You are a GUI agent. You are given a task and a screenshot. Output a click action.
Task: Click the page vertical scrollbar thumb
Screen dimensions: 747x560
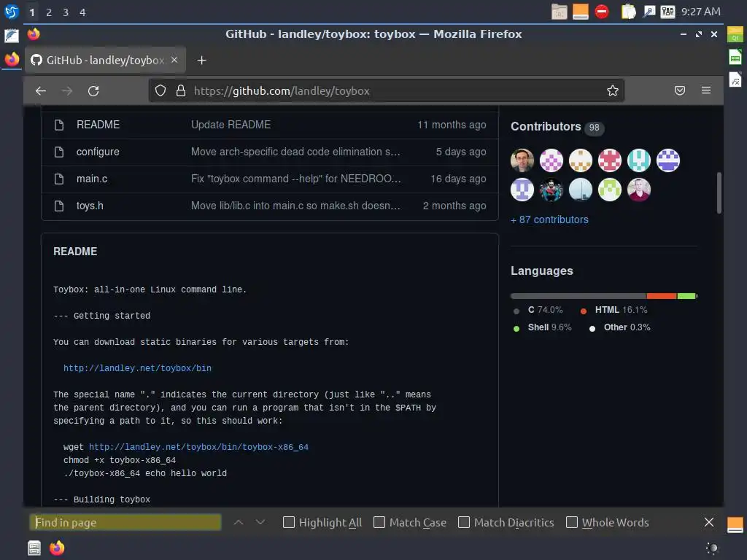point(719,192)
